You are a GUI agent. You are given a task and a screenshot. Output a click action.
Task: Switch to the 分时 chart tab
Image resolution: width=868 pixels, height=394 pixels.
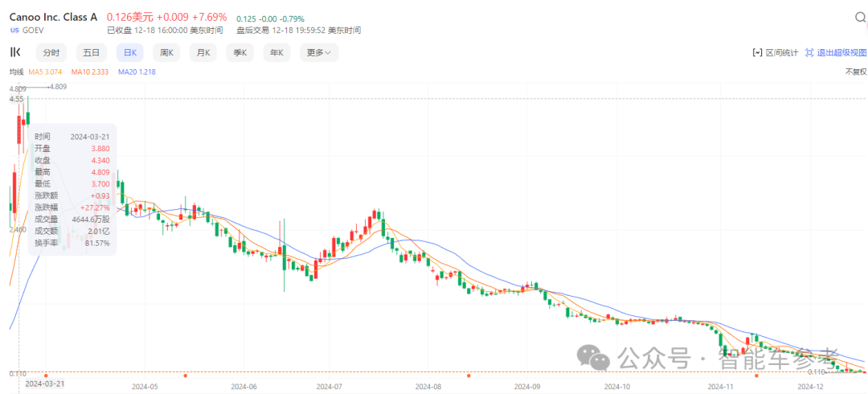[x=51, y=52]
